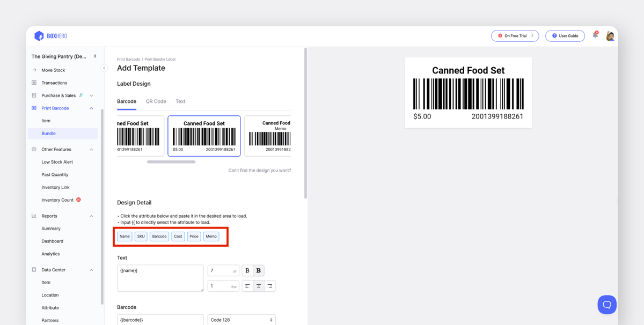Expand the Purchase & Sales menu
Screen dimensions: 644x325
pos(91,95)
